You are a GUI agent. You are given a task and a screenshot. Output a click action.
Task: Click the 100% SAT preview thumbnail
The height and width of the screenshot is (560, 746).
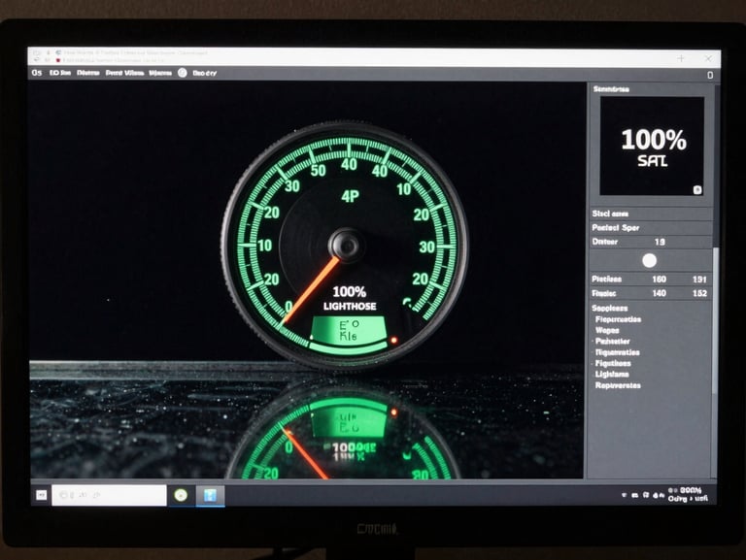coord(652,147)
